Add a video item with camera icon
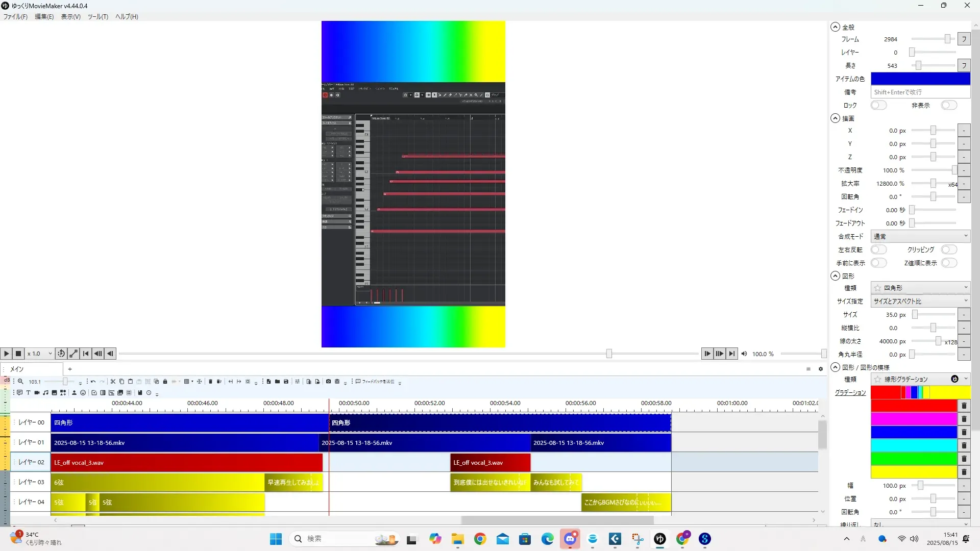Image resolution: width=980 pixels, height=551 pixels. (37, 392)
